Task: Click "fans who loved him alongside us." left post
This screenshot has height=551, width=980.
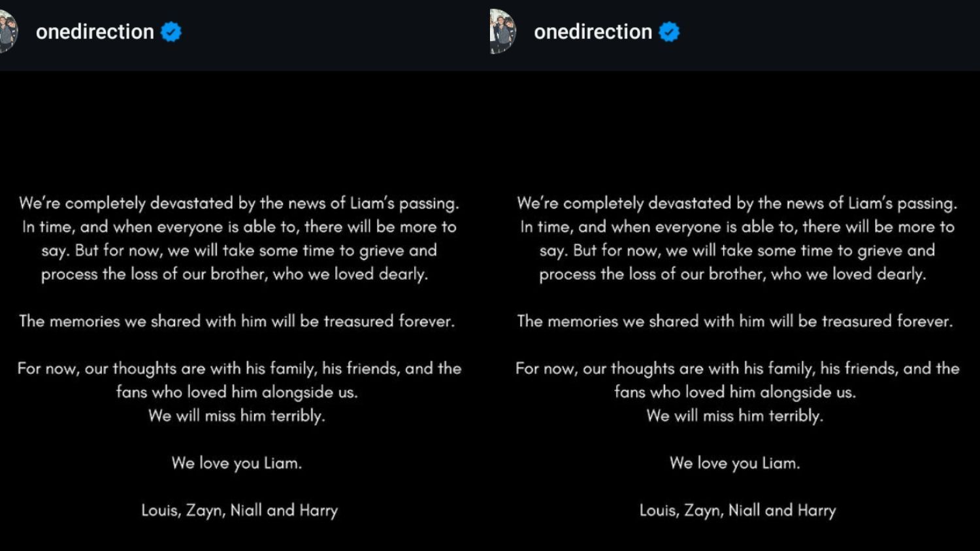Action: (x=237, y=392)
